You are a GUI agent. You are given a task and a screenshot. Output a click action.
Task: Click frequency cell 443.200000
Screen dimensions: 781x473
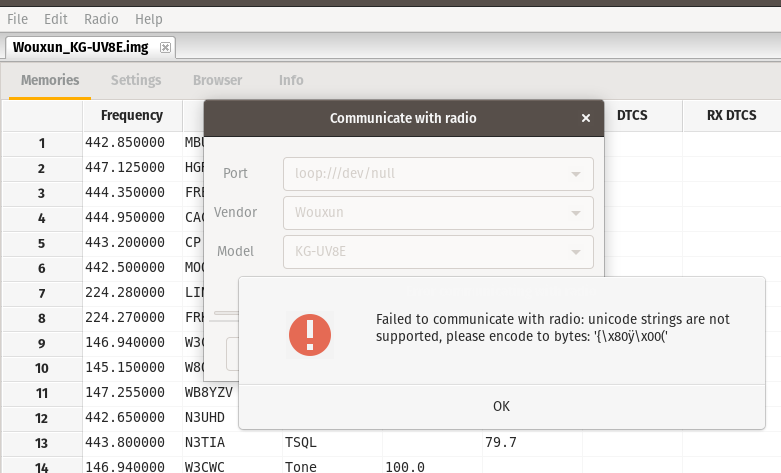(x=132, y=242)
